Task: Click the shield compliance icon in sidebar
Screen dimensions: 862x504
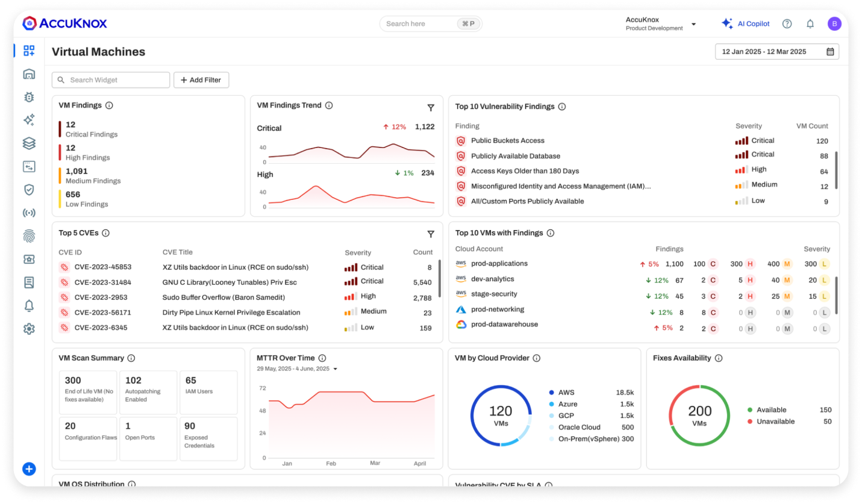Action: point(28,190)
